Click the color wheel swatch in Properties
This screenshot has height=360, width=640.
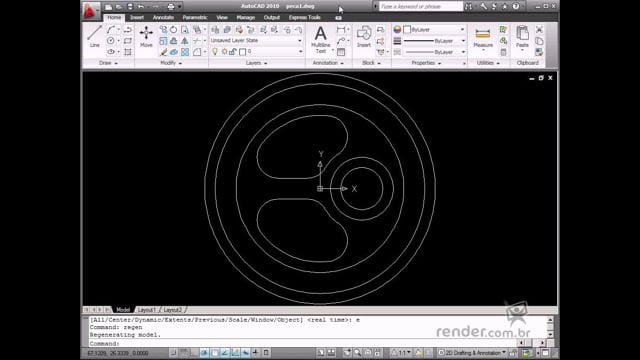pos(397,29)
